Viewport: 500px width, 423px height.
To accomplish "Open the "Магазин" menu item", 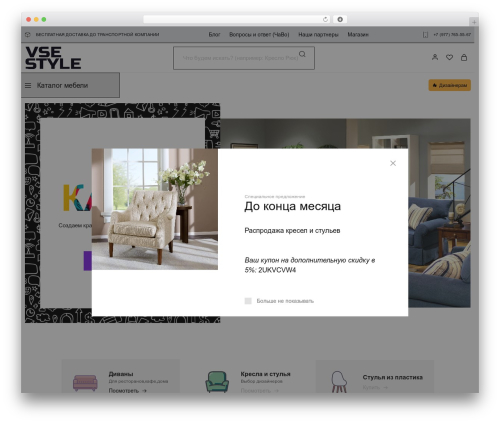I will click(x=358, y=34).
